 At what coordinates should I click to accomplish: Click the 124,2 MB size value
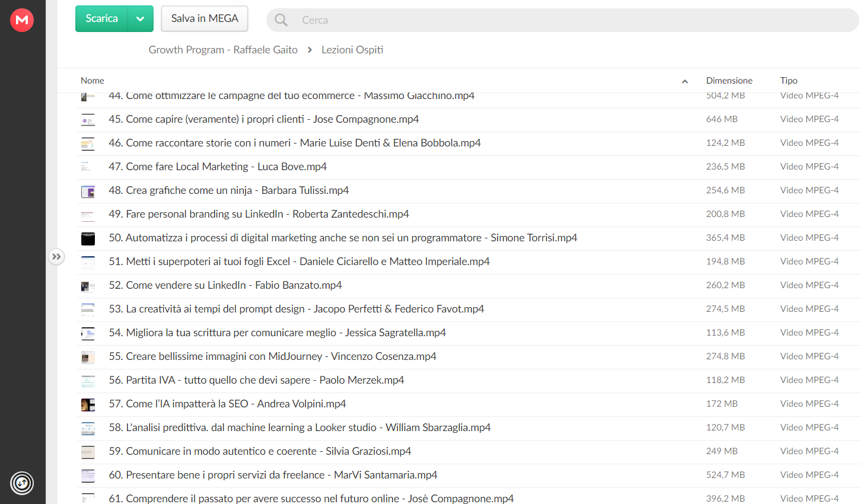[725, 143]
